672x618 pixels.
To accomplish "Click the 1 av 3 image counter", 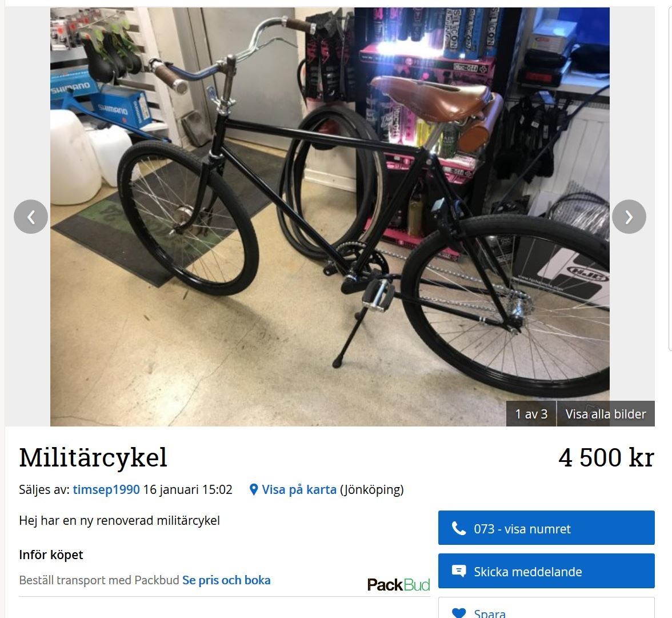I will (x=531, y=414).
